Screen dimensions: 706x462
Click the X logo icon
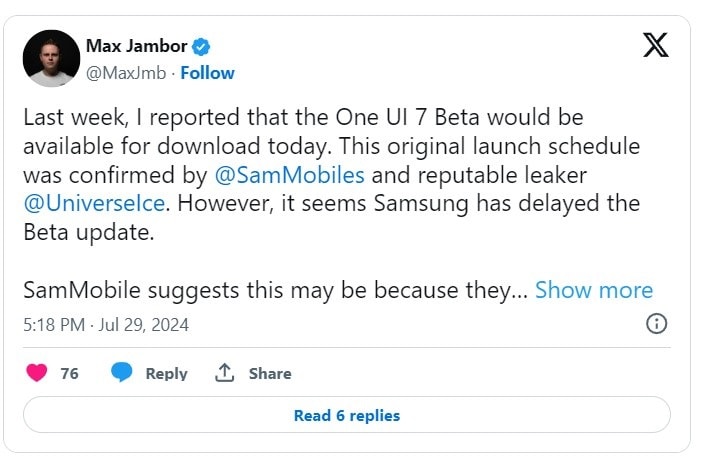[655, 45]
